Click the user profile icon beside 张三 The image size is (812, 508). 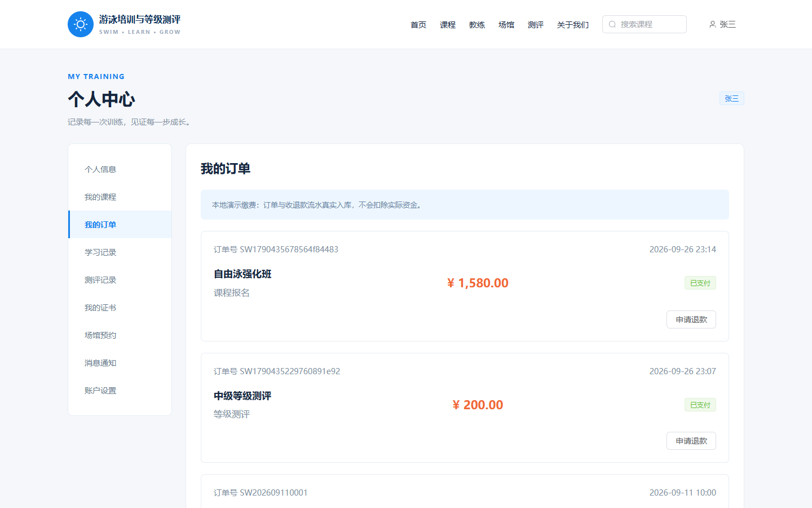713,24
